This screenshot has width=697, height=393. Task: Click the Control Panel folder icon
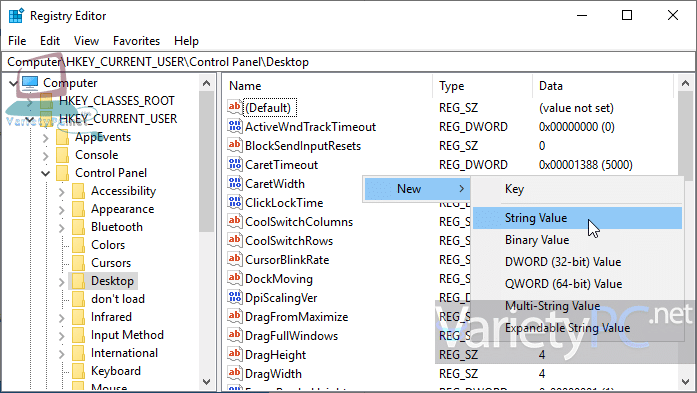click(x=63, y=173)
